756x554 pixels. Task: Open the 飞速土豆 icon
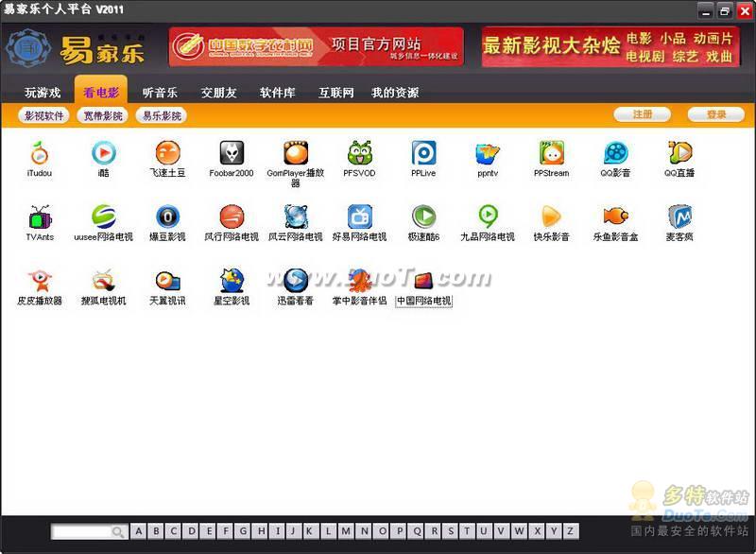point(168,153)
